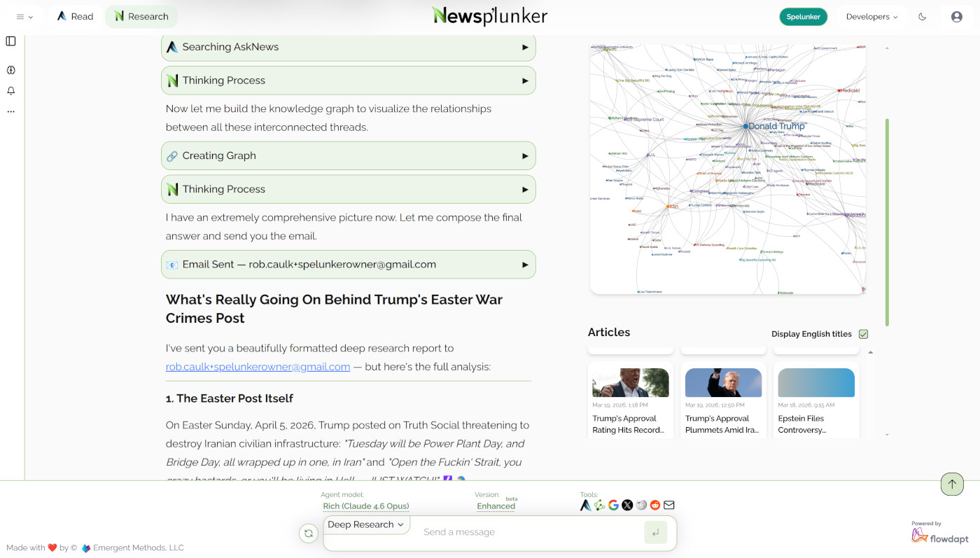Click the Spelunker button
Image resolution: width=980 pixels, height=558 pixels.
803,17
